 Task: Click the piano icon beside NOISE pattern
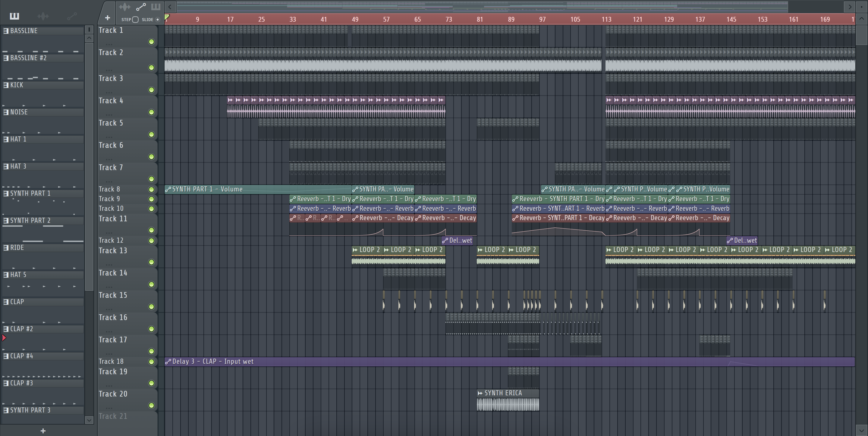pyautogui.click(x=6, y=112)
